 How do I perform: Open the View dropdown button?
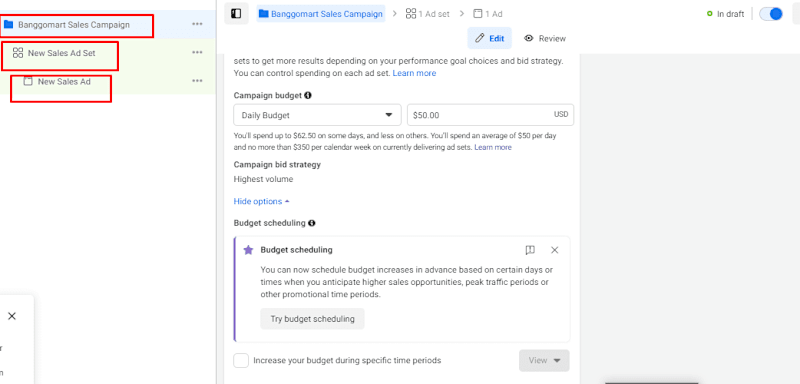coord(544,361)
